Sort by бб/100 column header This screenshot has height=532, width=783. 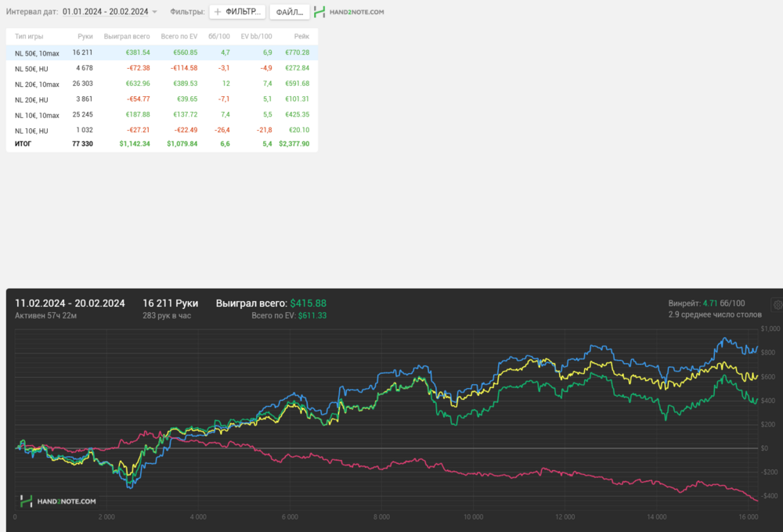click(x=218, y=37)
